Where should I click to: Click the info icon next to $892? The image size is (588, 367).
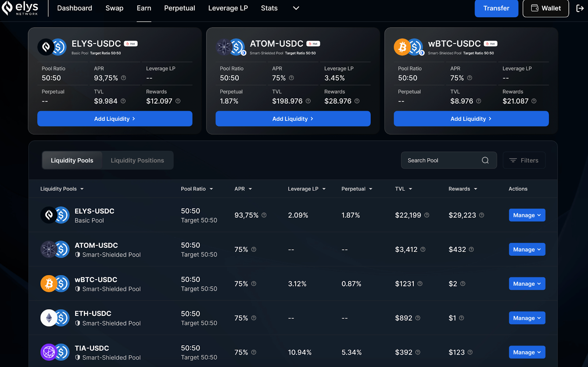418,318
